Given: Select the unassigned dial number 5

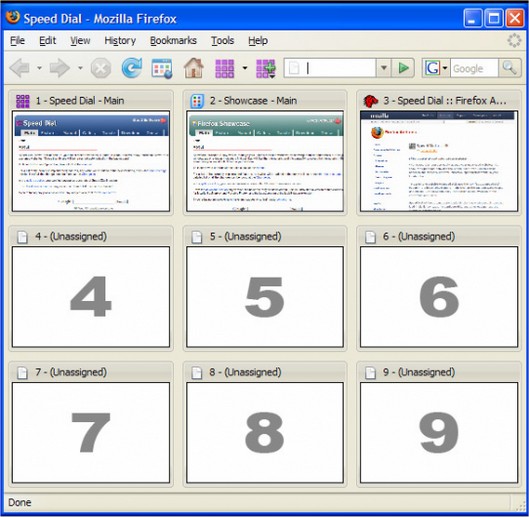Looking at the screenshot, I should pos(265,297).
